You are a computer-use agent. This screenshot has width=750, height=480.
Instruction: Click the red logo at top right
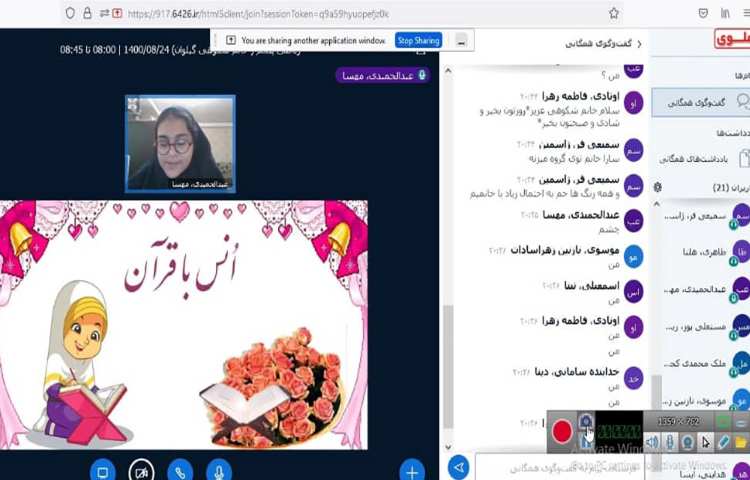pyautogui.click(x=732, y=39)
